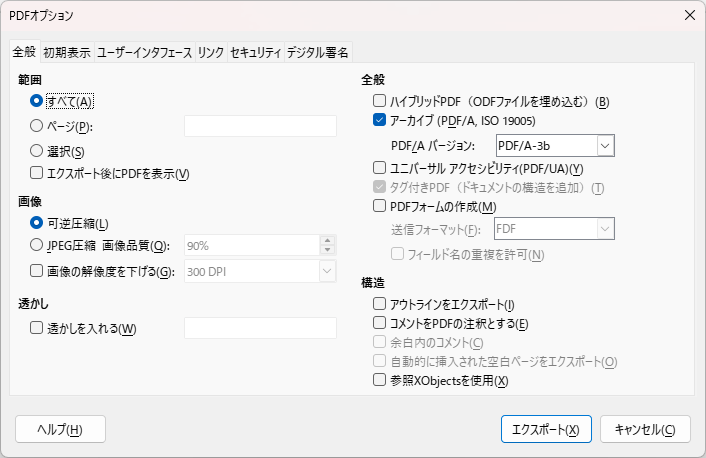Enable エクスポート後にPDFを表示 checkbox
The height and width of the screenshot is (458, 706).
[36, 173]
